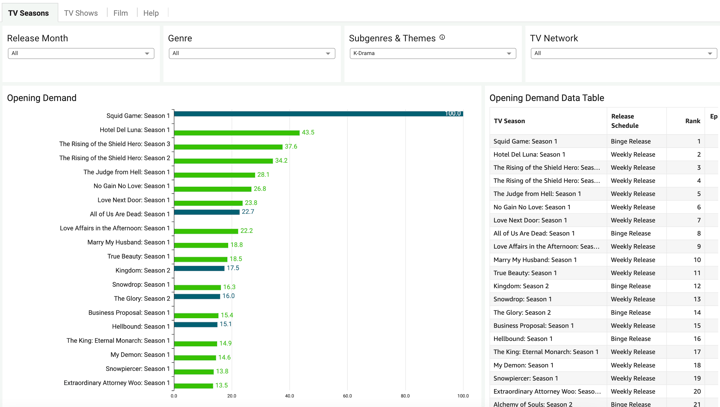Open the Help tab
Screen dimensions: 720x407
(151, 13)
